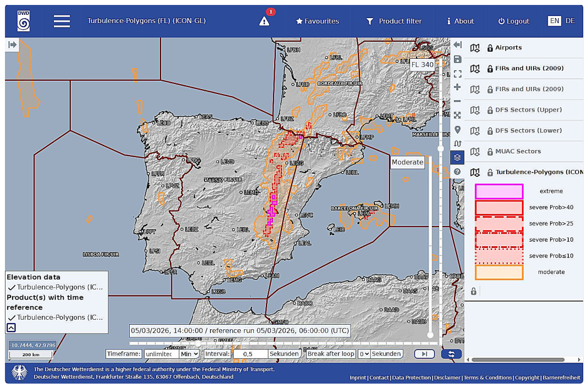This screenshot has height=388, width=588.
Task: Click the four-arrow full extent icon
Action: [x=457, y=115]
